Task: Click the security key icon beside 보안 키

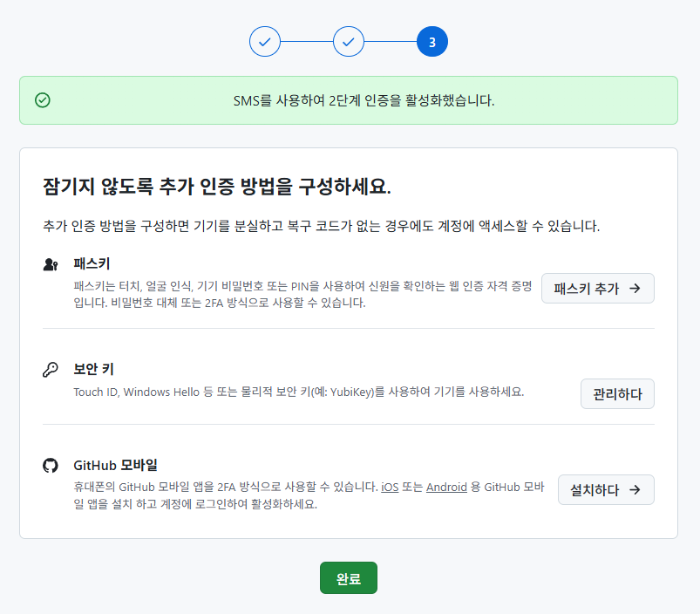Action: point(51,369)
